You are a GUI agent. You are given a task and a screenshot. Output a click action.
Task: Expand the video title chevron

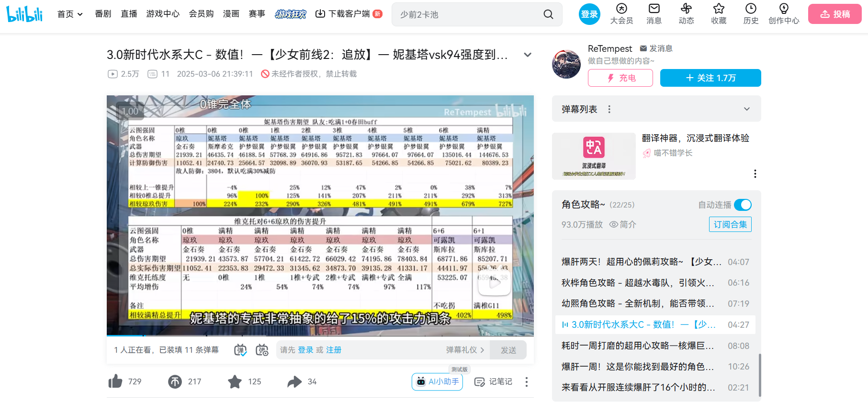(528, 55)
